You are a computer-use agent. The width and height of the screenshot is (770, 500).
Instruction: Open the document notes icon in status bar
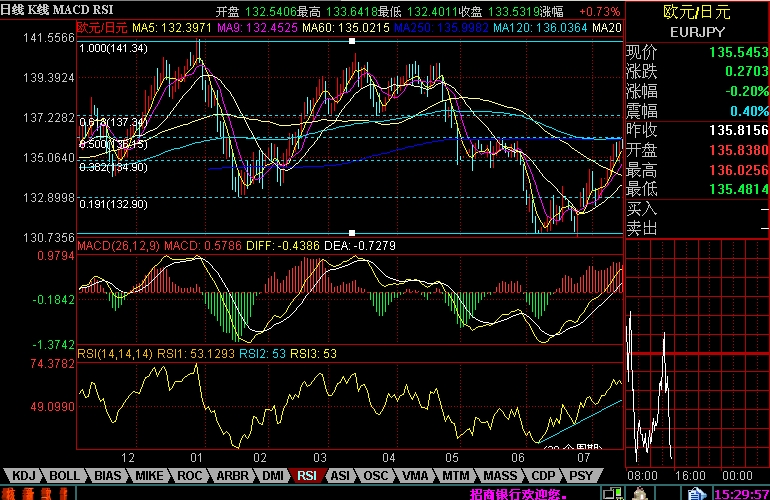coord(696,493)
